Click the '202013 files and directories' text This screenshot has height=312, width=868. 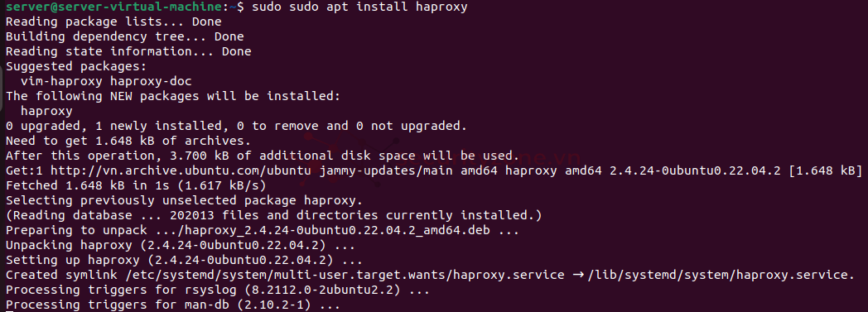click(274, 215)
